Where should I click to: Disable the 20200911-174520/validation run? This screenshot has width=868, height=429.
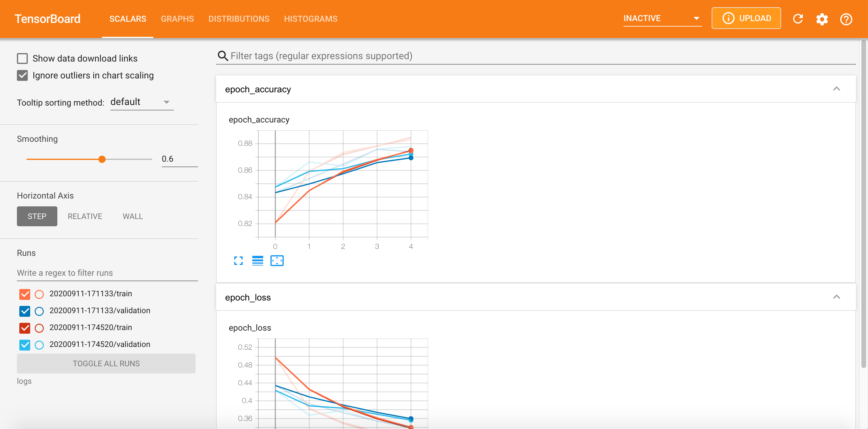[25, 345]
